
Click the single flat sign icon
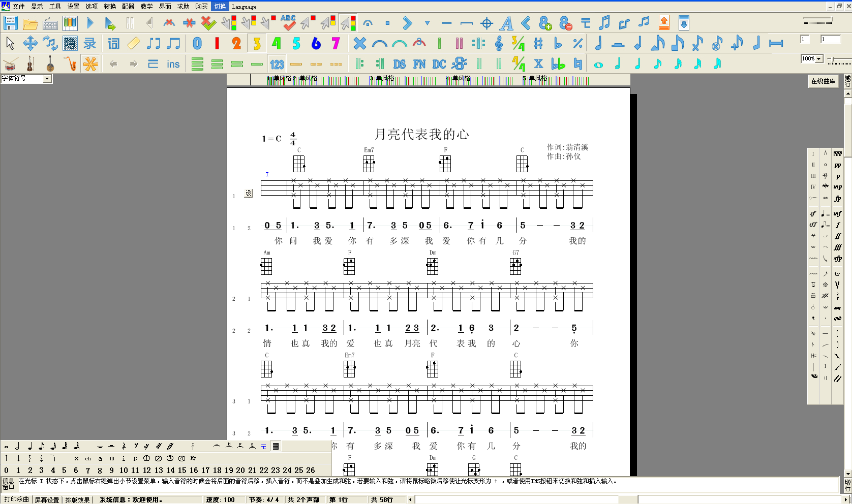coord(558,44)
